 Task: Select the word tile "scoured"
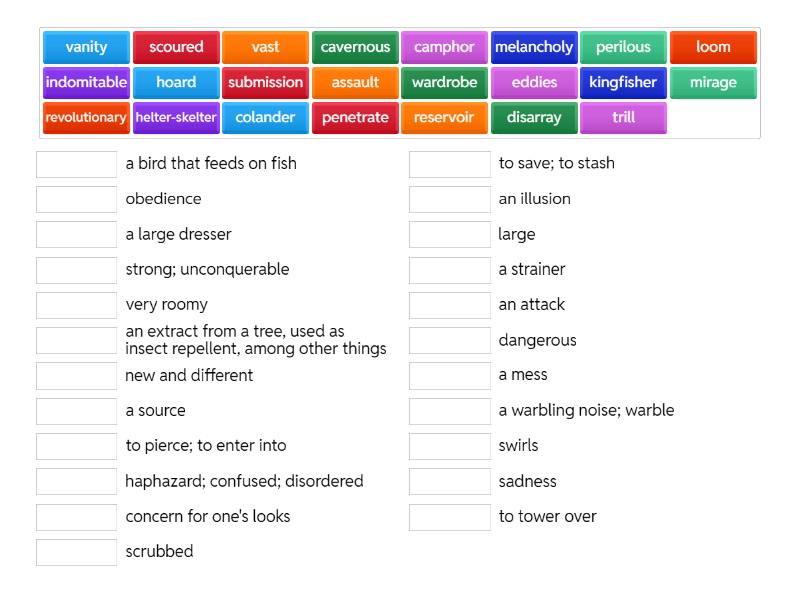pyautogui.click(x=175, y=47)
